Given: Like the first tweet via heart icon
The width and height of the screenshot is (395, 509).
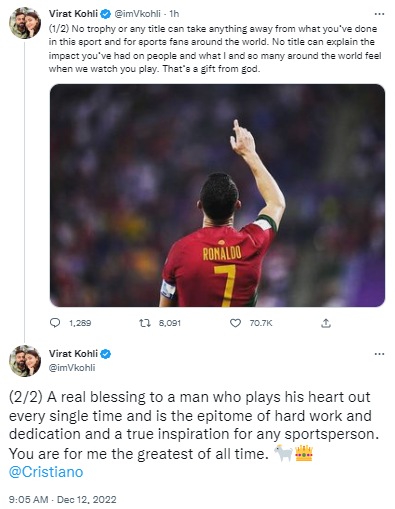Looking at the screenshot, I should tap(235, 323).
